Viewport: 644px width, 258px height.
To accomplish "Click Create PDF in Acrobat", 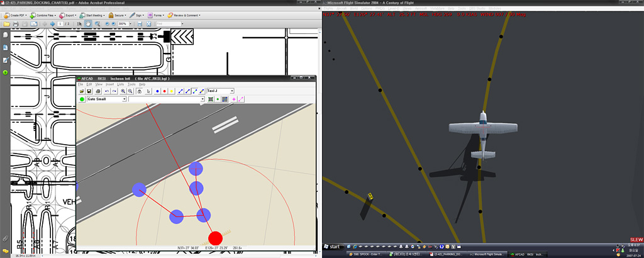I will coord(15,15).
